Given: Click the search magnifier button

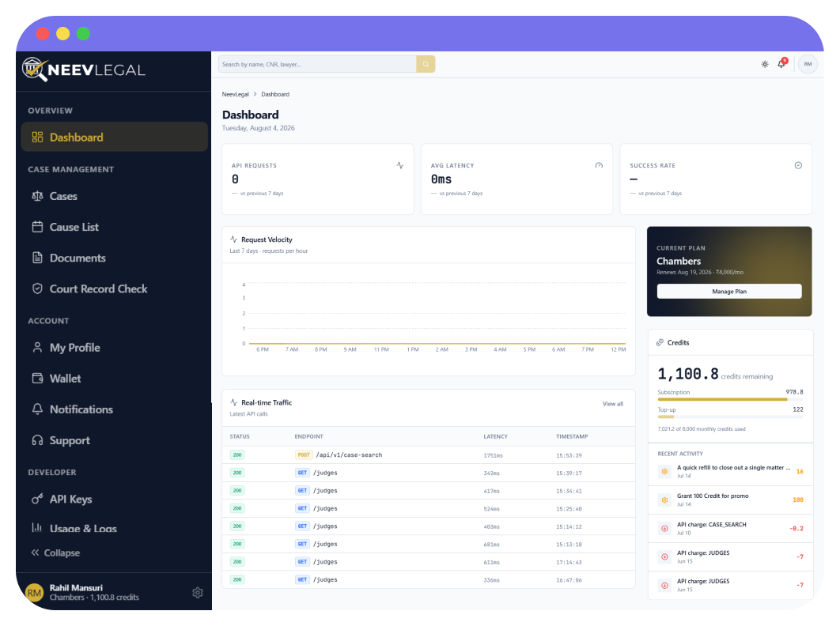Looking at the screenshot, I should click(x=426, y=64).
